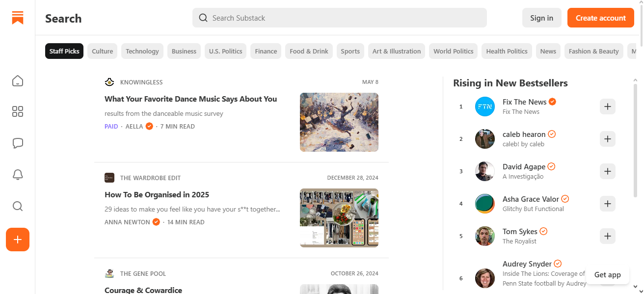Viewport: 644px width, 294px height.
Task: Click THE WARDROBE EDIT publication name
Action: (x=151, y=178)
